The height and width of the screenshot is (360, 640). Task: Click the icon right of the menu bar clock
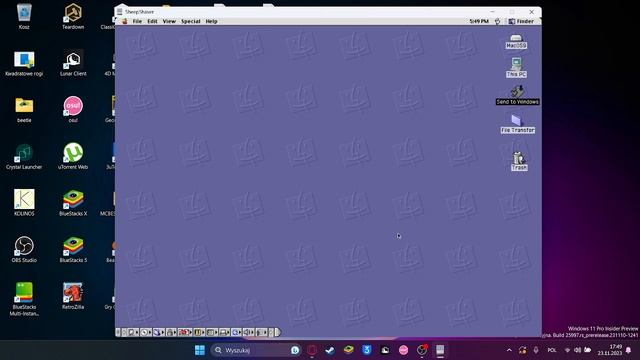[497, 21]
